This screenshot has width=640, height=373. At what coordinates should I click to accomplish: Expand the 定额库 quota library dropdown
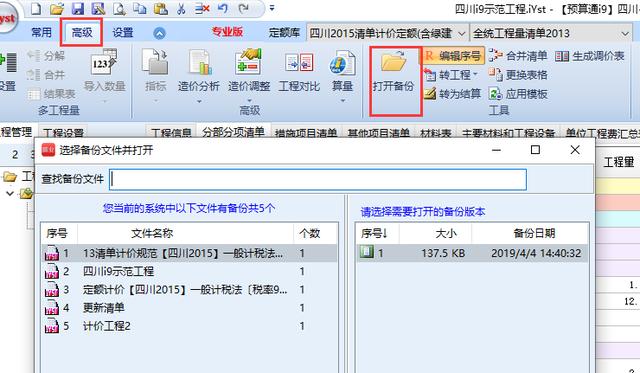pyautogui.click(x=462, y=33)
